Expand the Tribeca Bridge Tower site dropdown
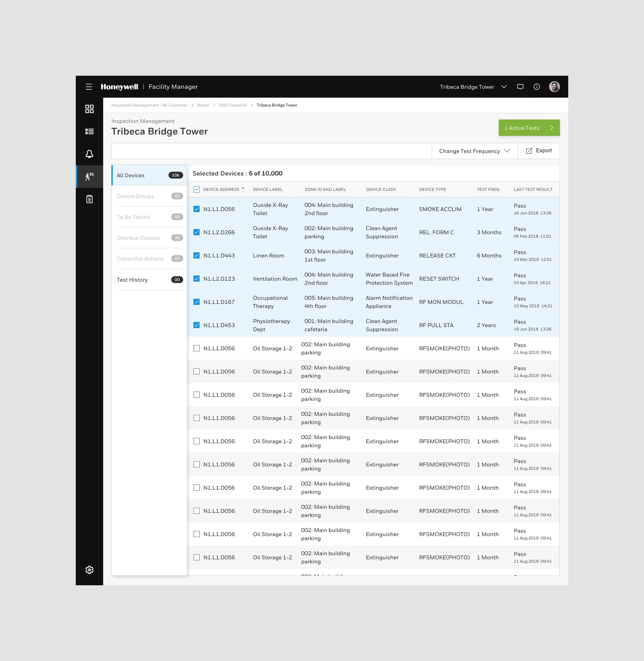The height and width of the screenshot is (661, 644). (x=504, y=87)
